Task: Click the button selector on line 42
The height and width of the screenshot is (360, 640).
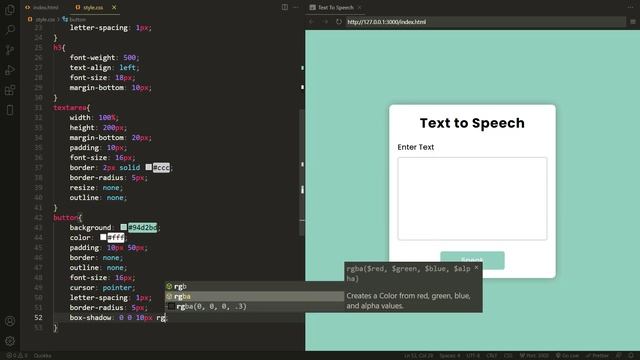Action: 65,218
